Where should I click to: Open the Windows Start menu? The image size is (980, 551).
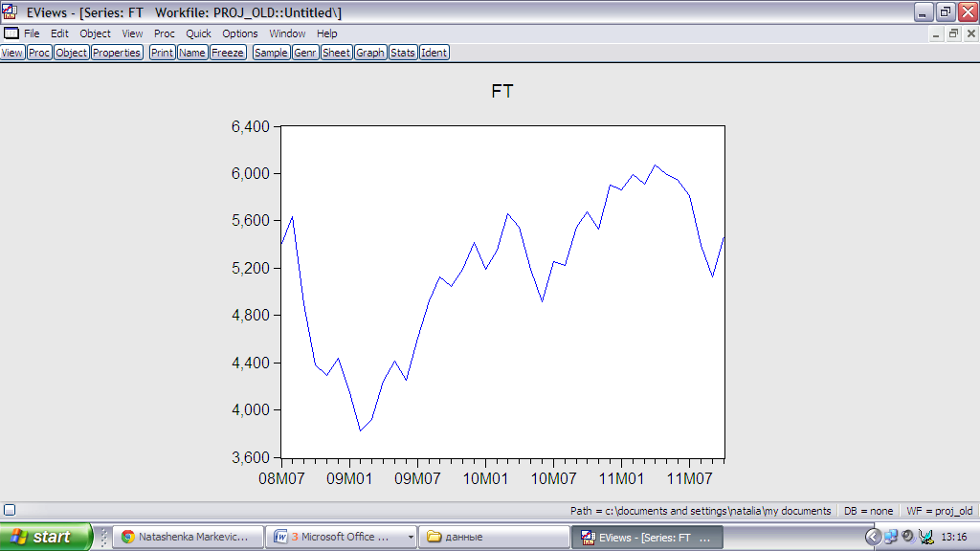pos(46,537)
